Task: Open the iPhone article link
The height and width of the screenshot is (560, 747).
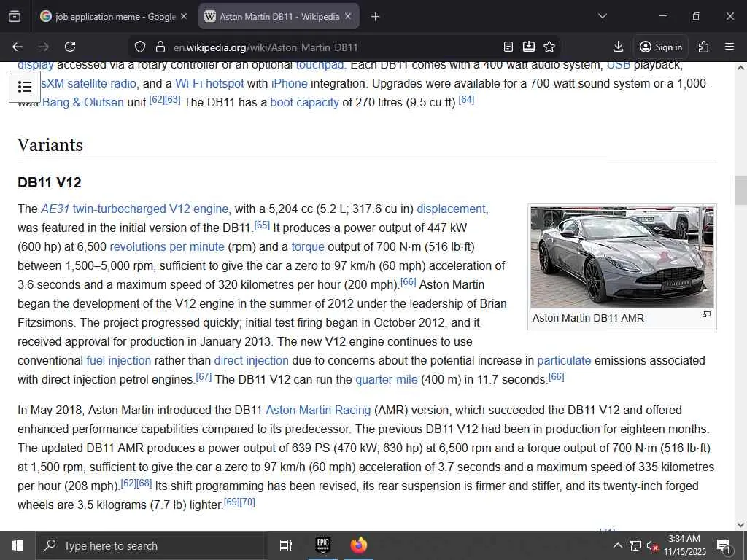Action: (289, 84)
